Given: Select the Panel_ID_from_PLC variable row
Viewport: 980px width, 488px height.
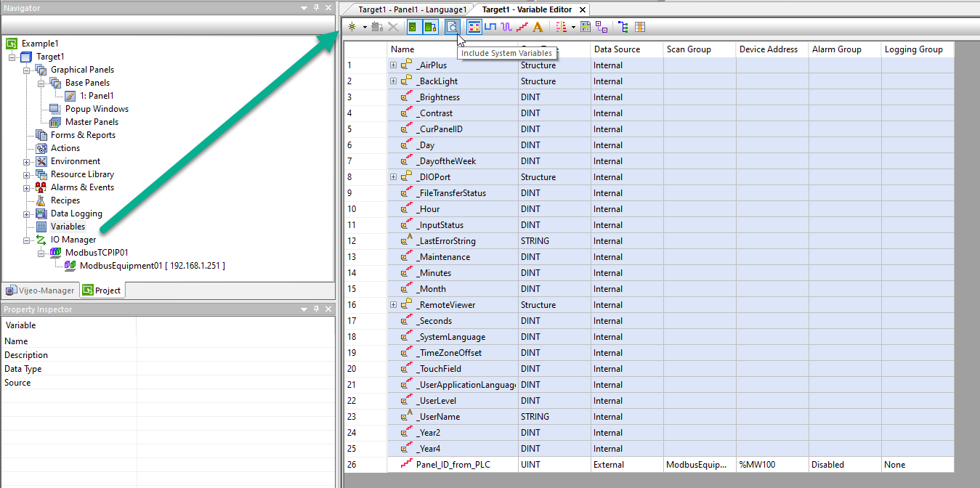Looking at the screenshot, I should click(649, 465).
